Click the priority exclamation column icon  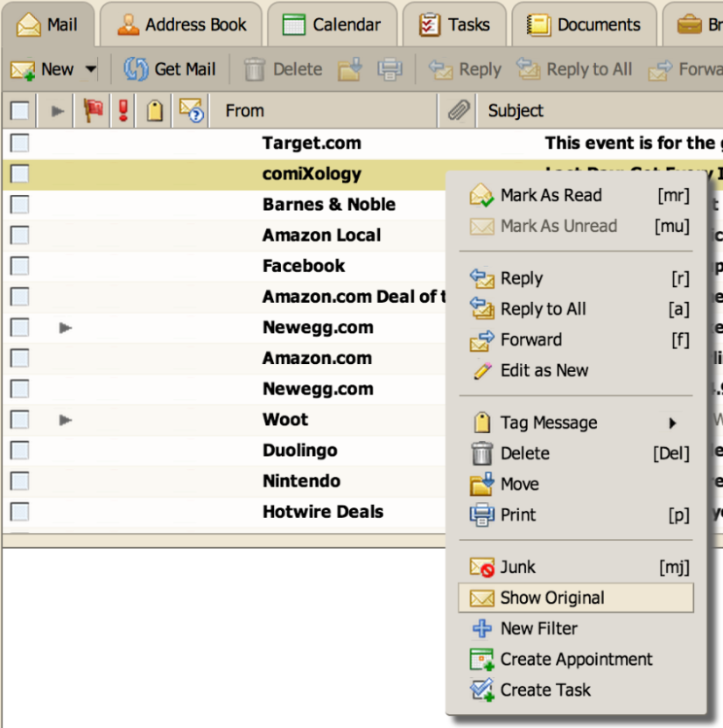(x=123, y=110)
